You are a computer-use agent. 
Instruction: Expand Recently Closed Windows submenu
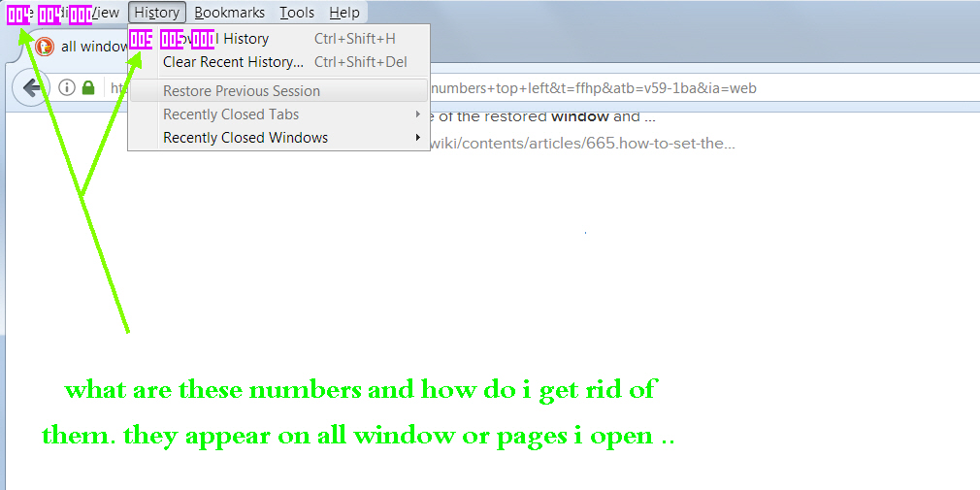[278, 138]
